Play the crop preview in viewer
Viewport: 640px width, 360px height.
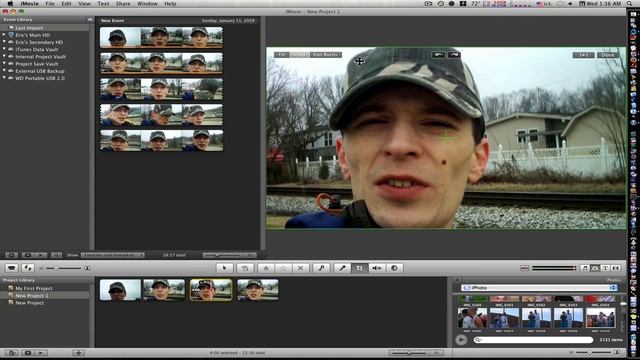tap(584, 55)
